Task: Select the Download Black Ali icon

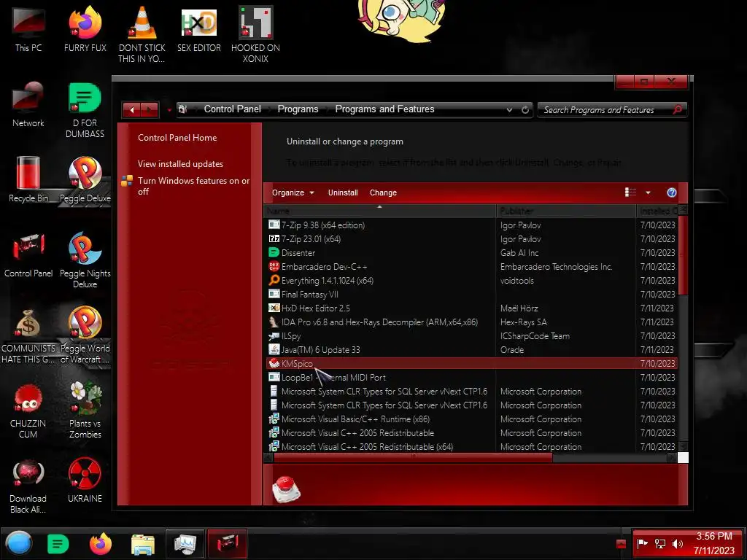Action: coord(28,486)
